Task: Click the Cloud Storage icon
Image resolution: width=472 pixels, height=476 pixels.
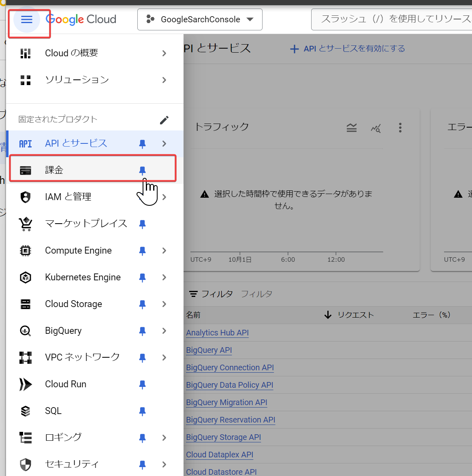Action: (x=26, y=304)
